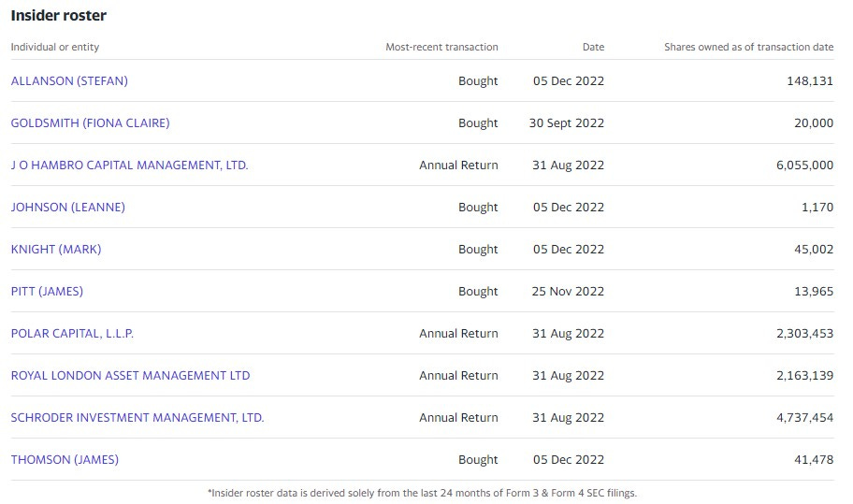The width and height of the screenshot is (853, 504).
Task: Click 'Annual Return' in Schroder row
Action: click(458, 418)
